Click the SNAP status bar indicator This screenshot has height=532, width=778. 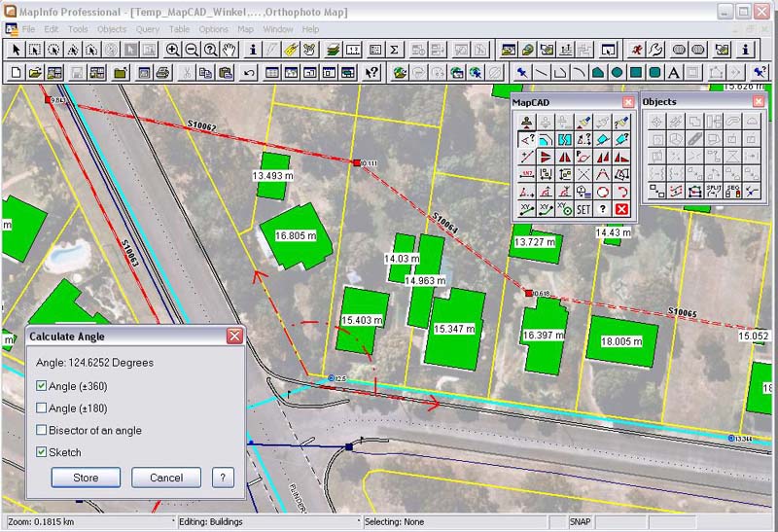coord(580,521)
